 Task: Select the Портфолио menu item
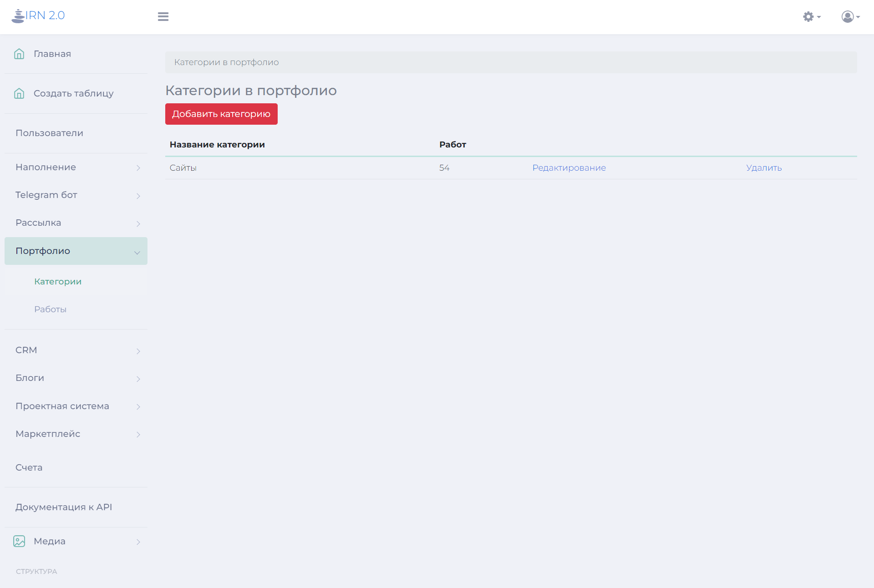76,251
